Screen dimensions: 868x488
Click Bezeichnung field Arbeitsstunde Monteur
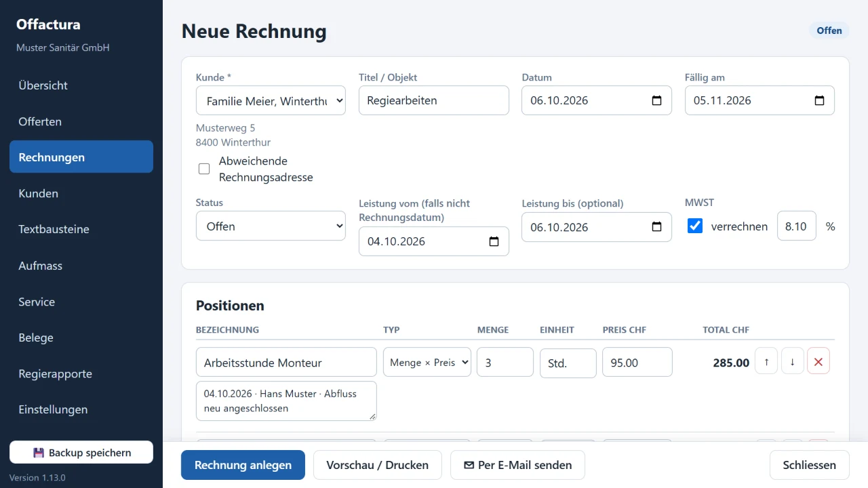[286, 362]
